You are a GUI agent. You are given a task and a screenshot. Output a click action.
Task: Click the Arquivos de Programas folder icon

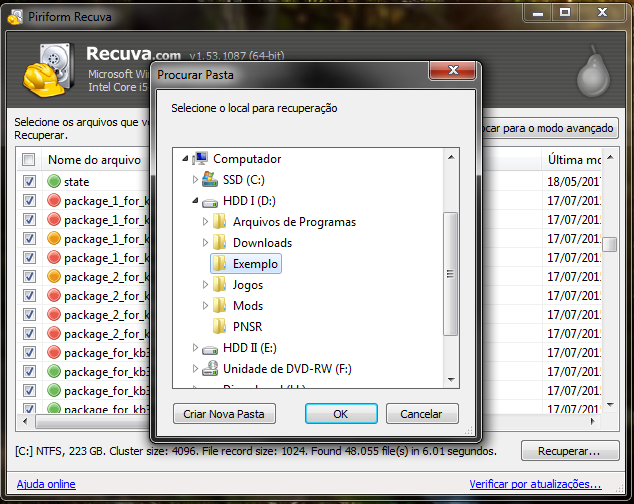[220, 221]
